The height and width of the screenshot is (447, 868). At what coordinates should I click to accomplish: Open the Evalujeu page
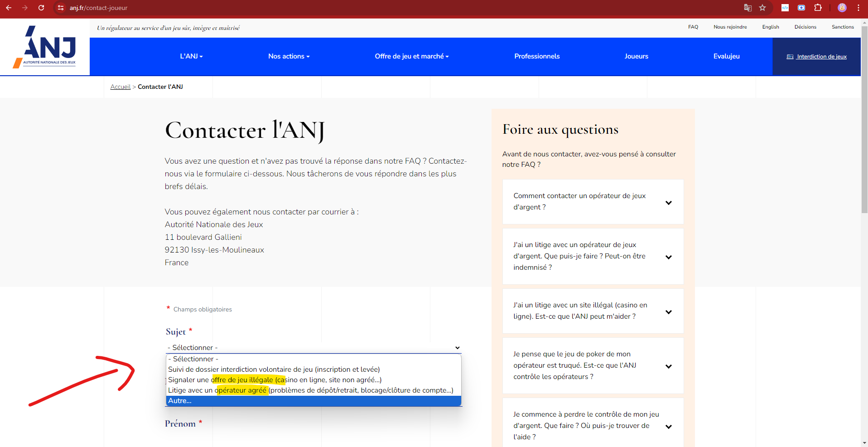pyautogui.click(x=726, y=56)
